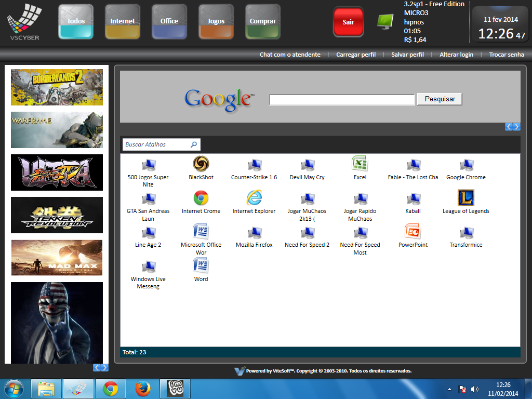Open VSCyber app from taskbar
532x399 pixels.
[78, 389]
